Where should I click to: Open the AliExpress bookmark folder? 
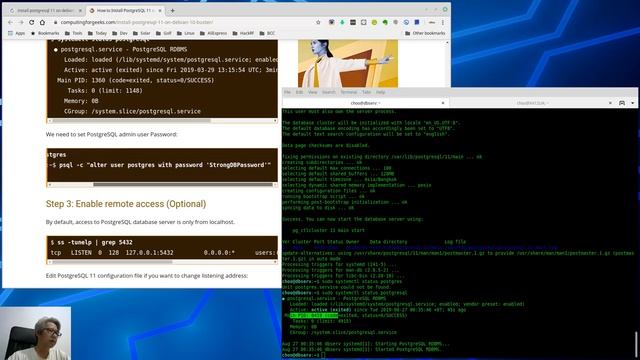point(213,33)
